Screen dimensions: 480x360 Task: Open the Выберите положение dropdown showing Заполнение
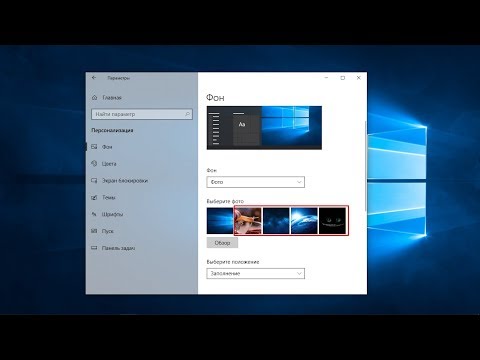256,273
